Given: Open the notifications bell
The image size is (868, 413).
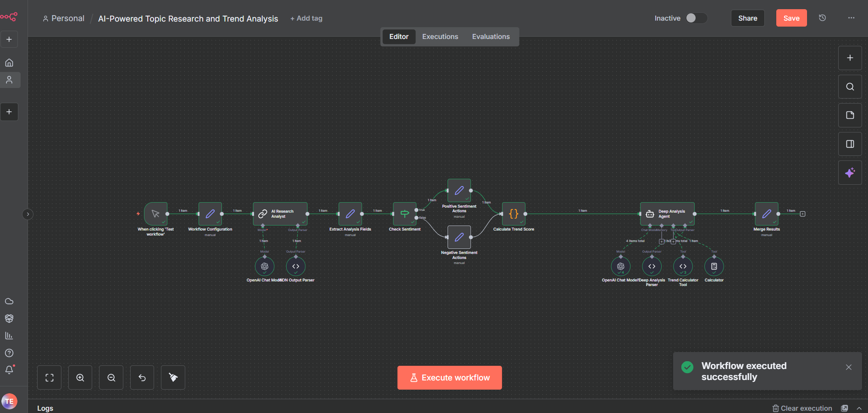Looking at the screenshot, I should (9, 370).
